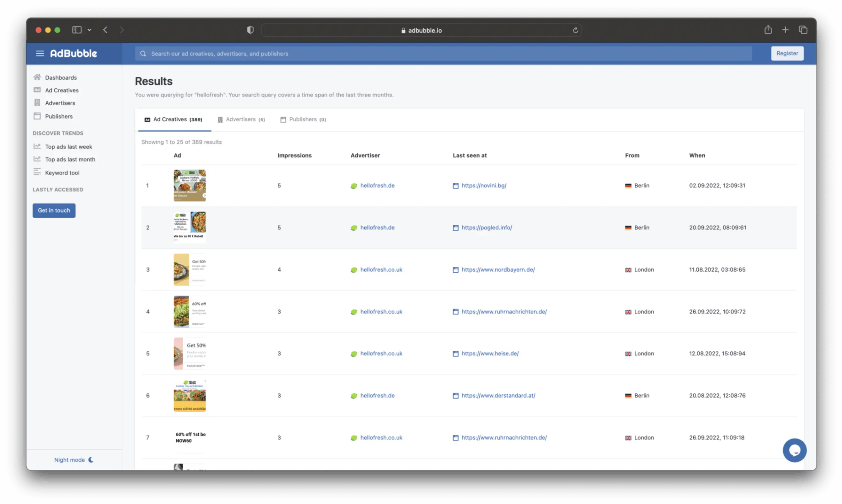
Task: Visit the https://www.nordbayern.de/ link
Action: (498, 269)
